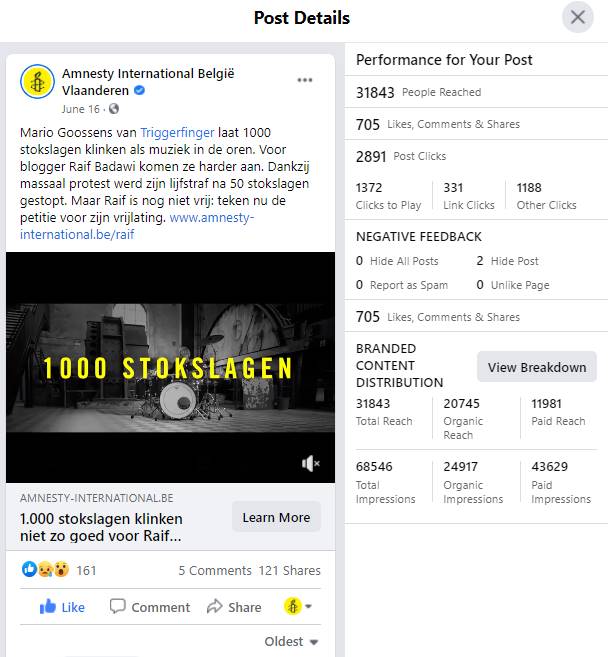Play the 1000 Stokslagen video thumbnail
Screen dimensions: 608x657
[x=170, y=367]
